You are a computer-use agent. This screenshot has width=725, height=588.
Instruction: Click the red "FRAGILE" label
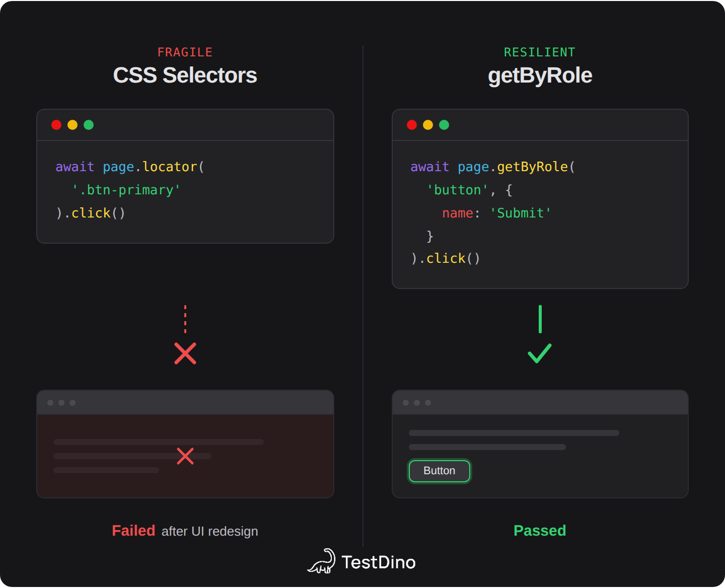(x=185, y=52)
